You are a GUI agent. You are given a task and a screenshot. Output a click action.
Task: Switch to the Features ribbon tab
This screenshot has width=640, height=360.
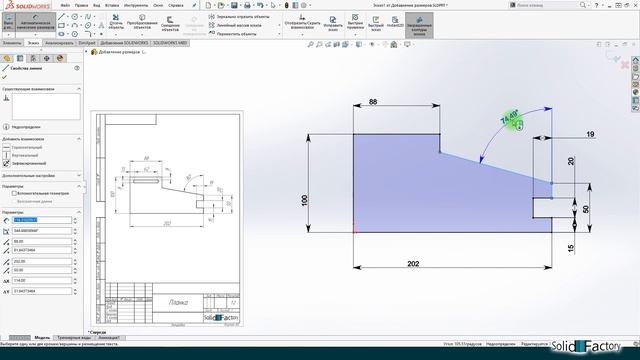click(x=12, y=43)
